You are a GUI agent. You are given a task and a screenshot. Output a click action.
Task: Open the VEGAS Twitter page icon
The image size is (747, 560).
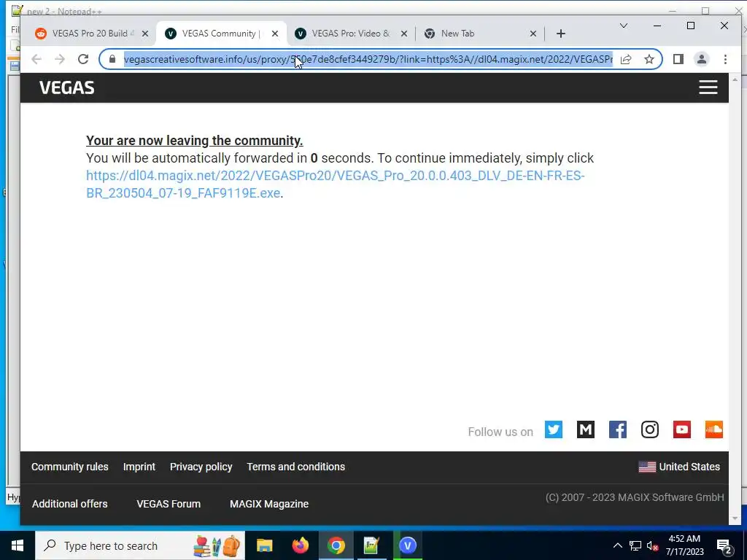554,429
